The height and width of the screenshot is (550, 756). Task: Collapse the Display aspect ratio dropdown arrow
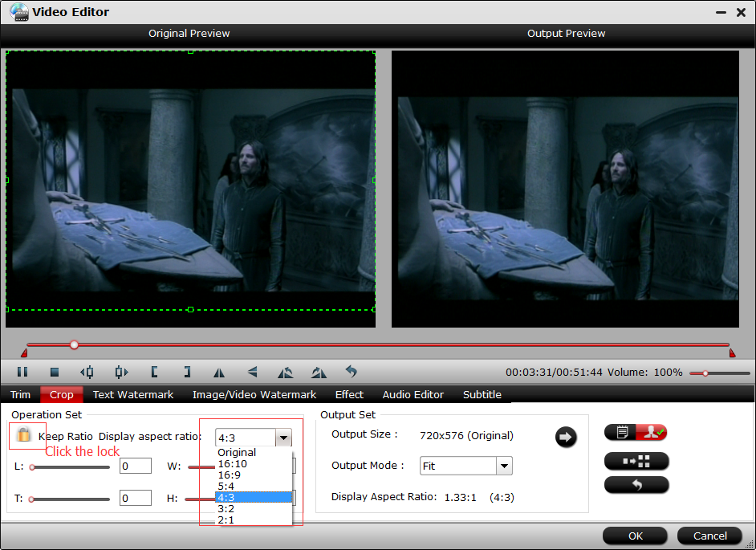tap(283, 438)
